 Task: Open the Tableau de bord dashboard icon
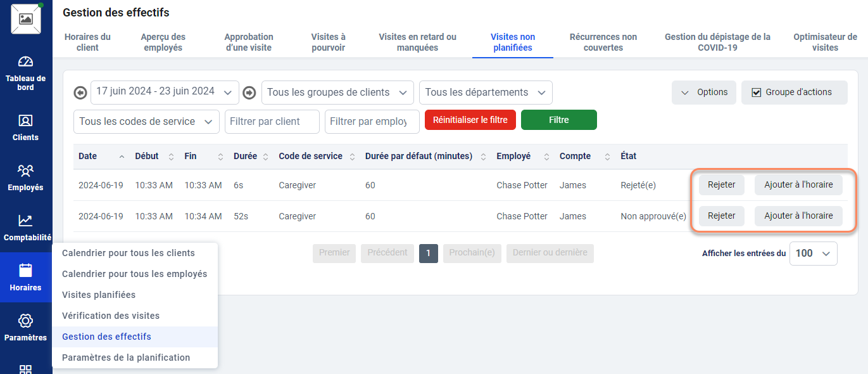click(25, 62)
